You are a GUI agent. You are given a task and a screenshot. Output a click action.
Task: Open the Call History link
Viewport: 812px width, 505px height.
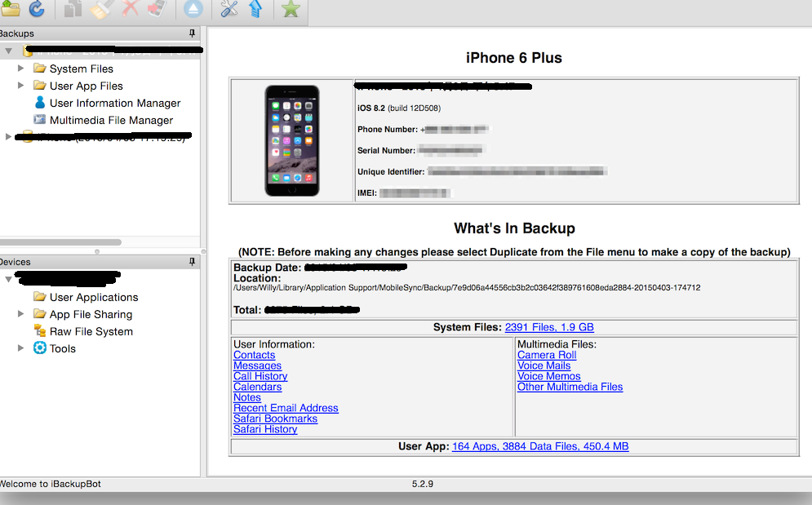[260, 376]
